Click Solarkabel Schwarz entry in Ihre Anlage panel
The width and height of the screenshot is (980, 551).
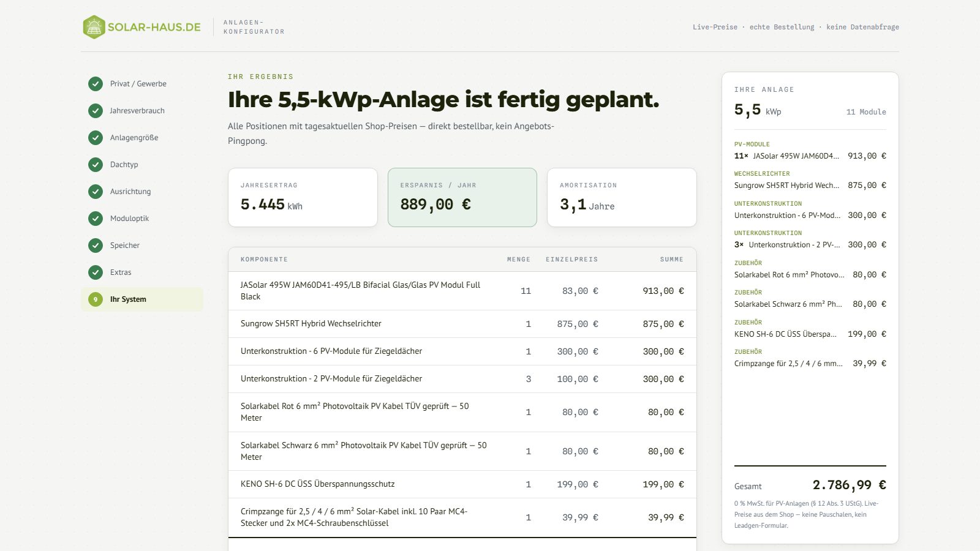point(810,299)
